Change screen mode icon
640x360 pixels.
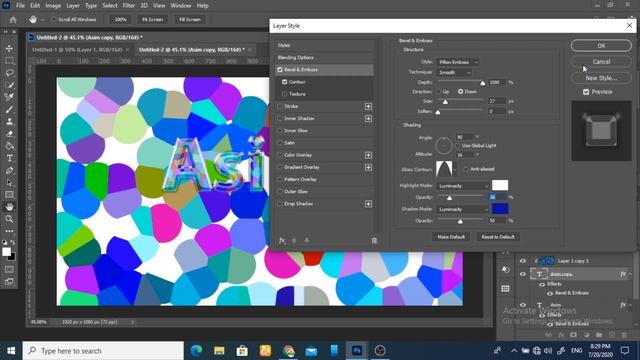coord(9,282)
